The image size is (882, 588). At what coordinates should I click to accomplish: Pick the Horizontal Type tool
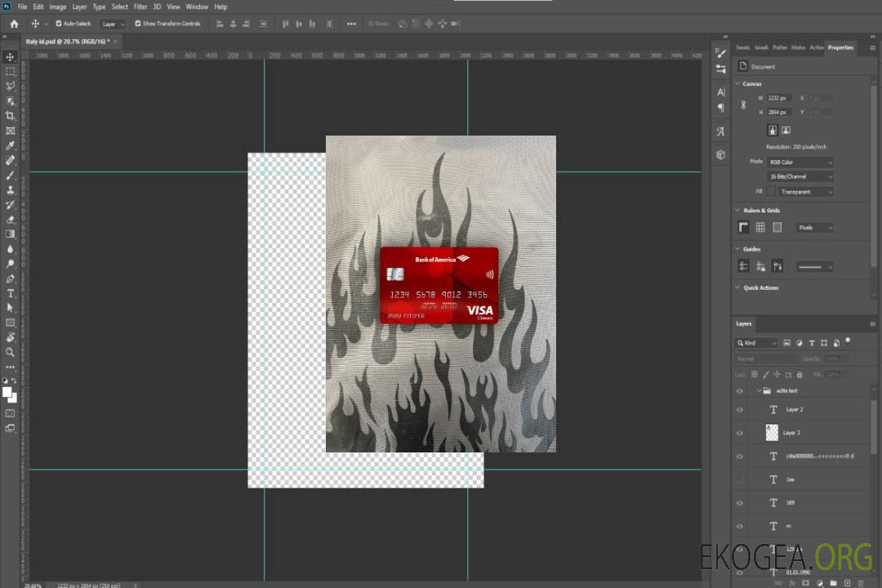click(11, 293)
